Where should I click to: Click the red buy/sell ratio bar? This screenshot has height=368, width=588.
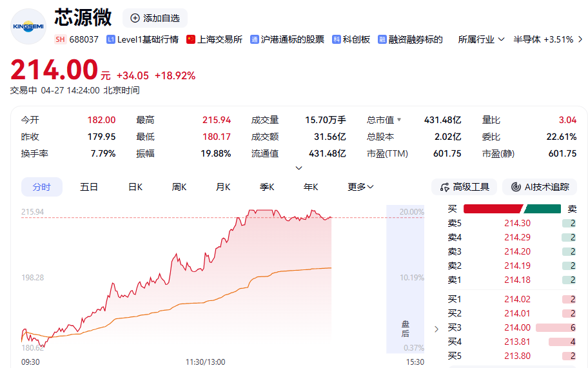tap(493, 209)
